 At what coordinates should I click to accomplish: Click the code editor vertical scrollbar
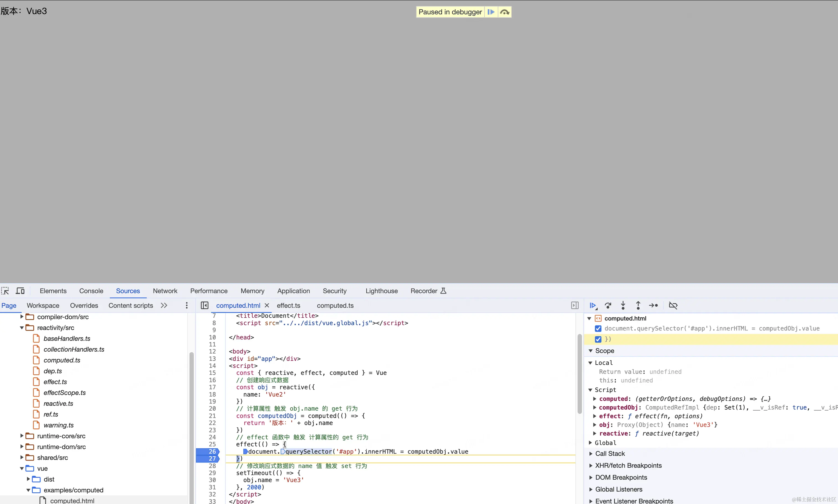click(x=579, y=373)
